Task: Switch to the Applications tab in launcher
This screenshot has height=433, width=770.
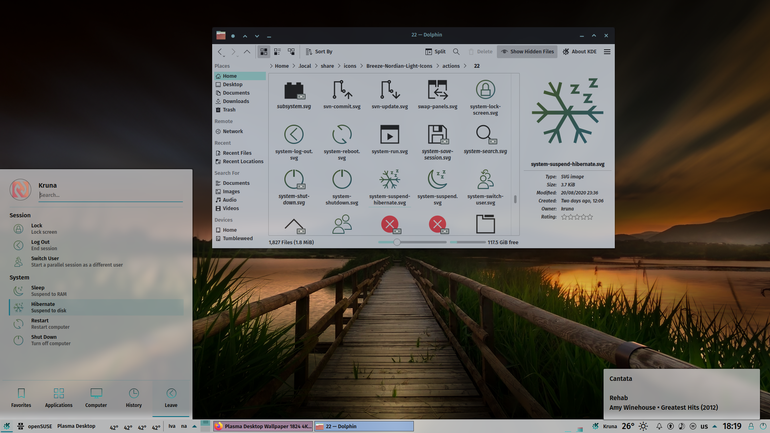Action: point(58,398)
